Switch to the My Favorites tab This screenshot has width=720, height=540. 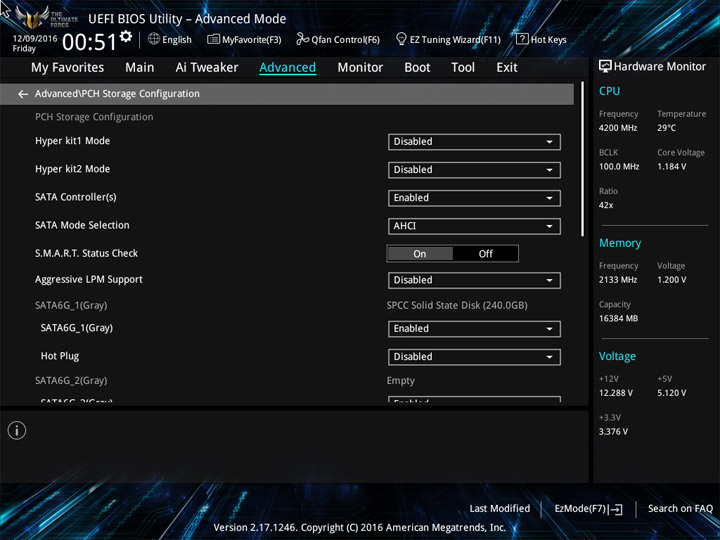point(68,68)
